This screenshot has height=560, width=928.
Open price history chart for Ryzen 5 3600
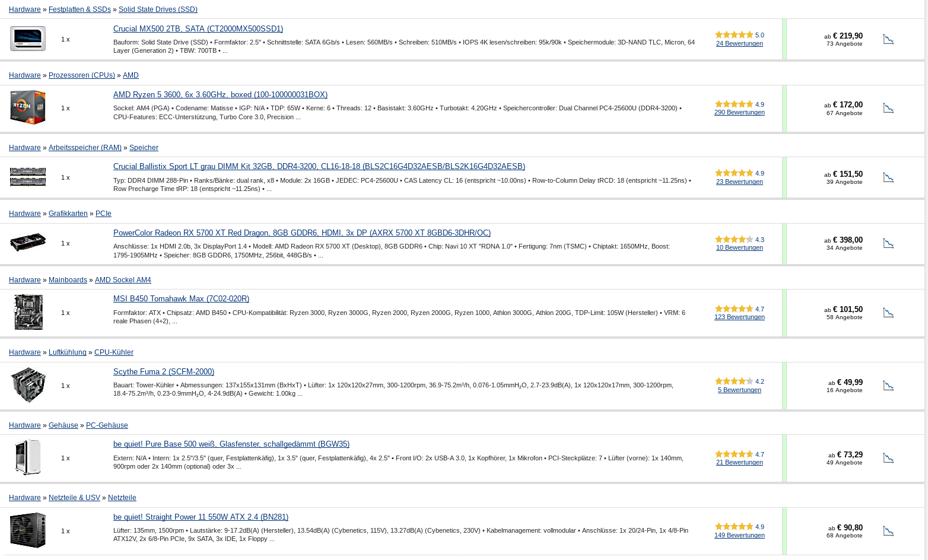(x=888, y=108)
